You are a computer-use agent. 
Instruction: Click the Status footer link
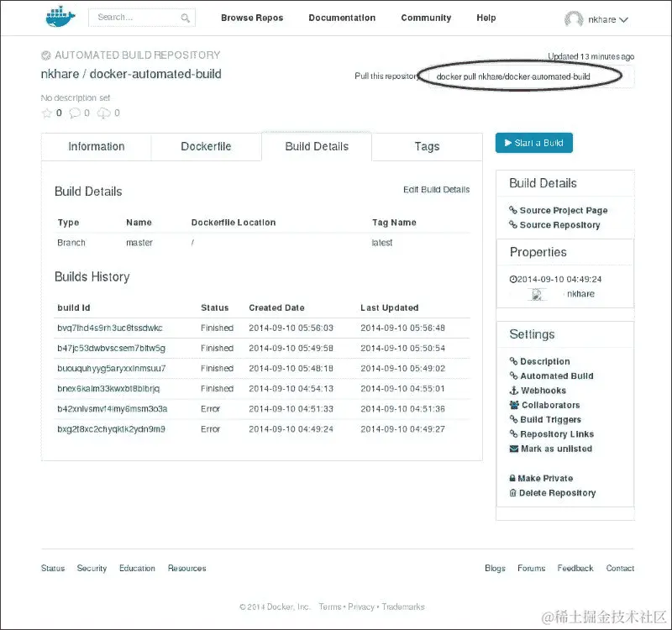tap(53, 569)
